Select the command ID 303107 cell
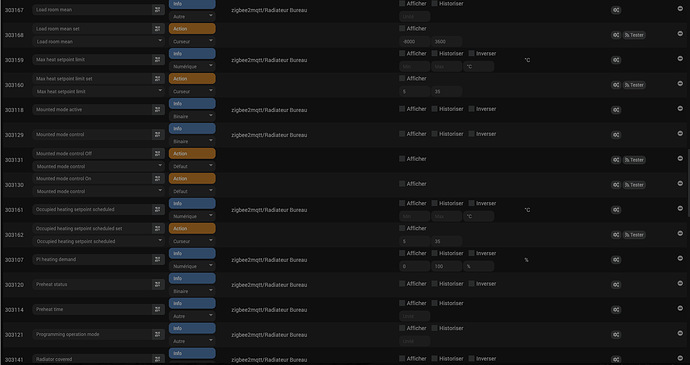The image size is (690, 365). pyautogui.click(x=14, y=260)
